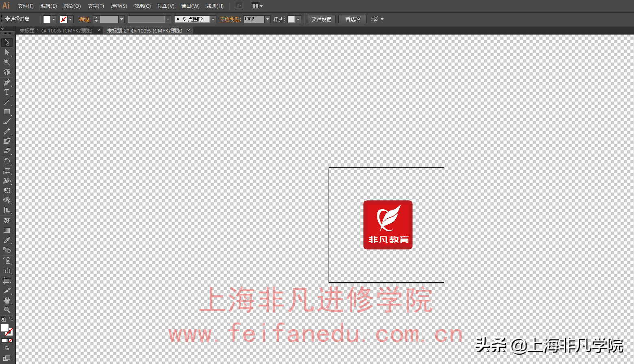The image size is (634, 364).
Task: Open the 不透明度 opacity dropdown
Action: pyautogui.click(x=267, y=19)
